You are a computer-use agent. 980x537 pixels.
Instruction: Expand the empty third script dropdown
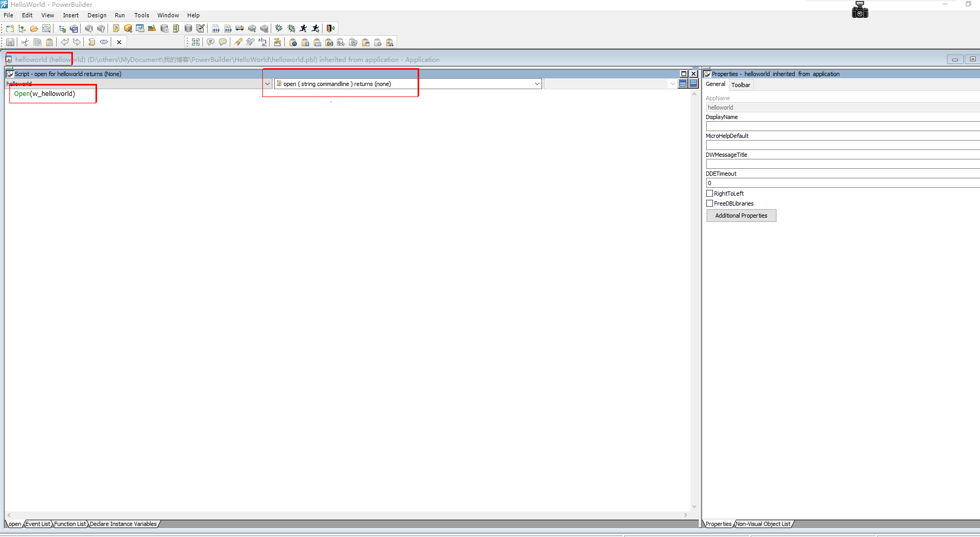click(x=673, y=84)
